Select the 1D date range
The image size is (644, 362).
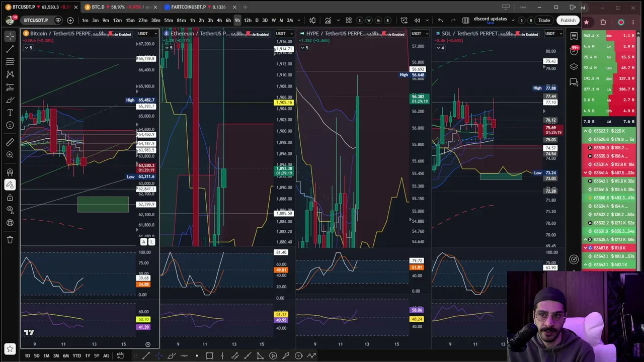pyautogui.click(x=27, y=355)
